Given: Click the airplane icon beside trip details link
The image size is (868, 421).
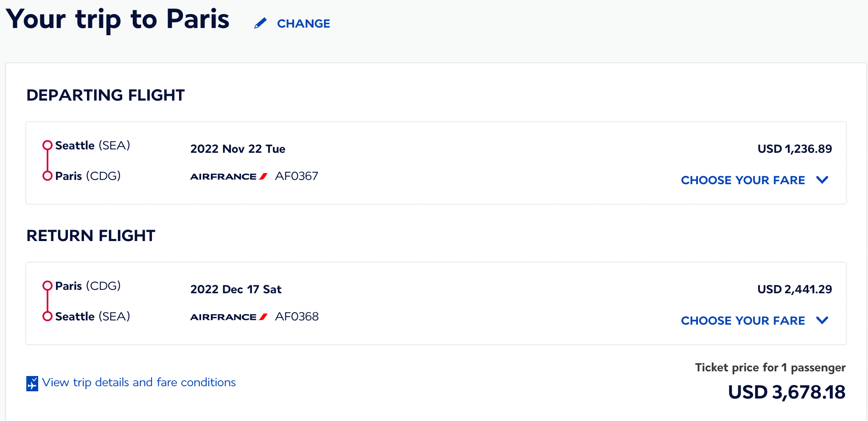Looking at the screenshot, I should click(32, 382).
